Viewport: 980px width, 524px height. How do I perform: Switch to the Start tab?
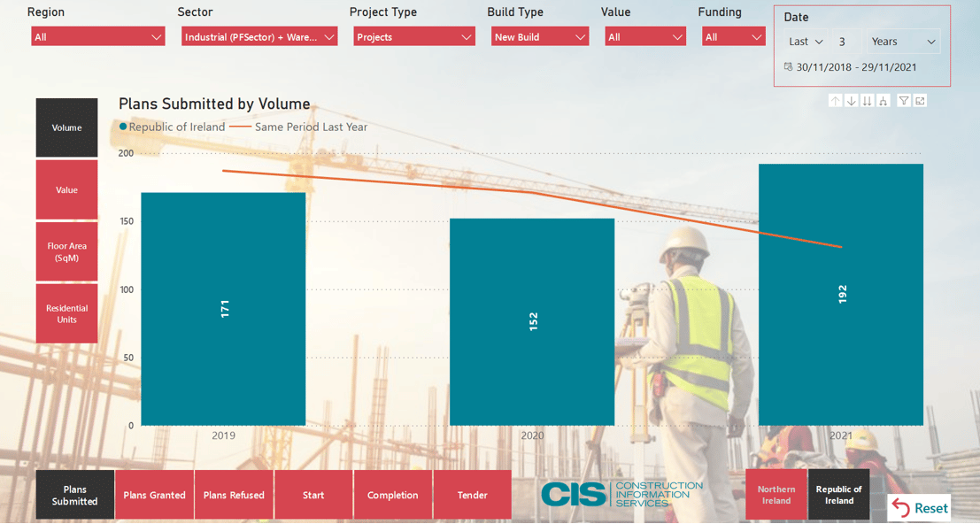tap(313, 495)
